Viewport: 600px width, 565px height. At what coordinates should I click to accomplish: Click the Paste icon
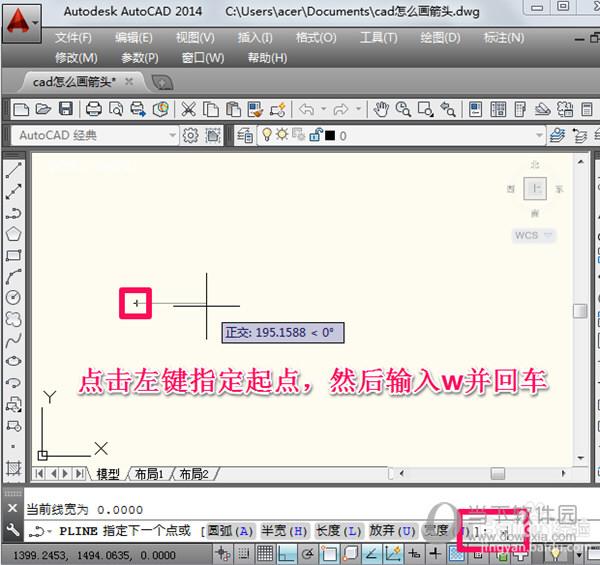233,109
